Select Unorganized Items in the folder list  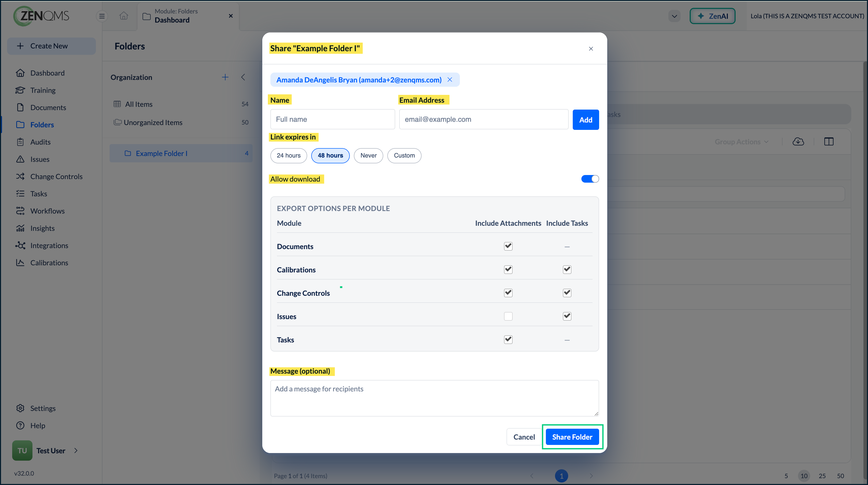coord(181,122)
